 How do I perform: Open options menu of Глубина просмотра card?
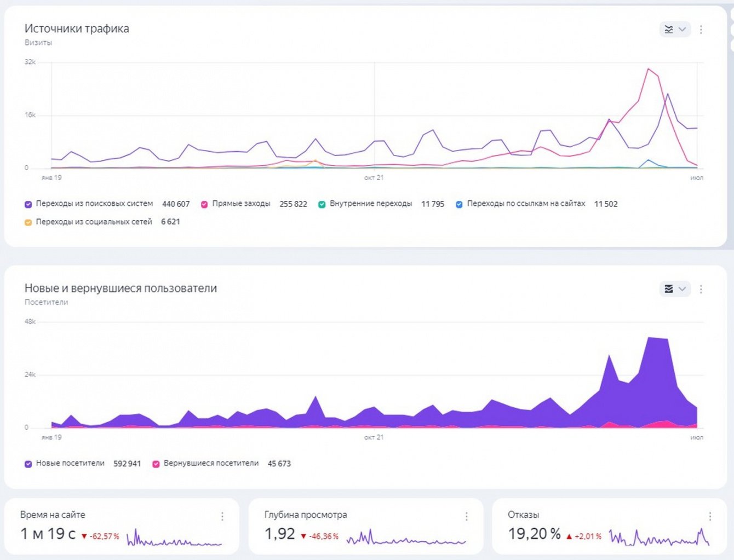(467, 516)
